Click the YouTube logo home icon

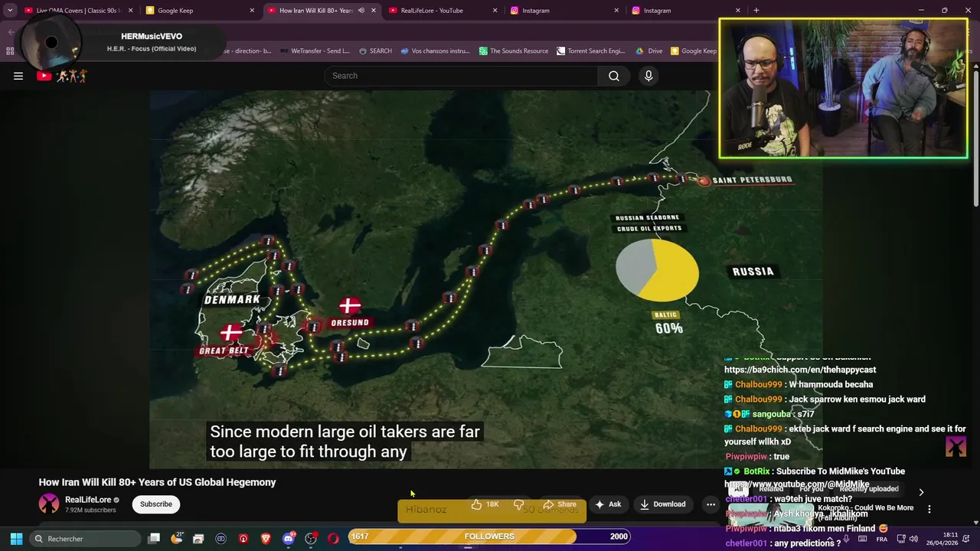point(62,76)
